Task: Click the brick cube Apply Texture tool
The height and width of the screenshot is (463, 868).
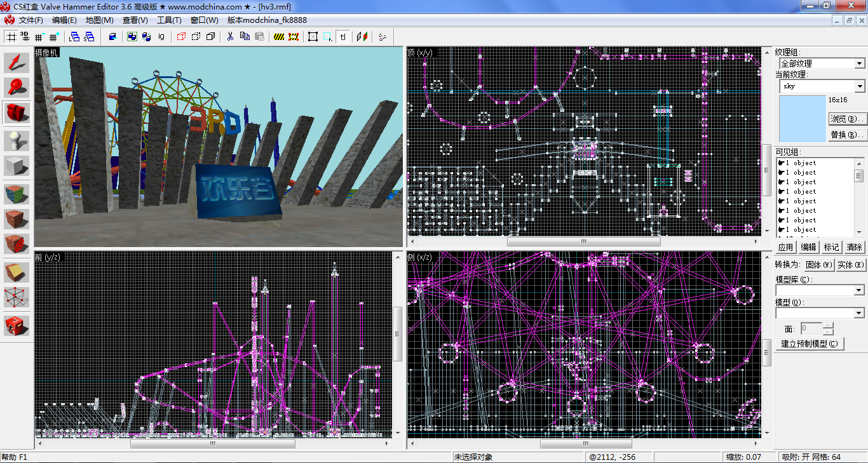Action: coord(17,218)
